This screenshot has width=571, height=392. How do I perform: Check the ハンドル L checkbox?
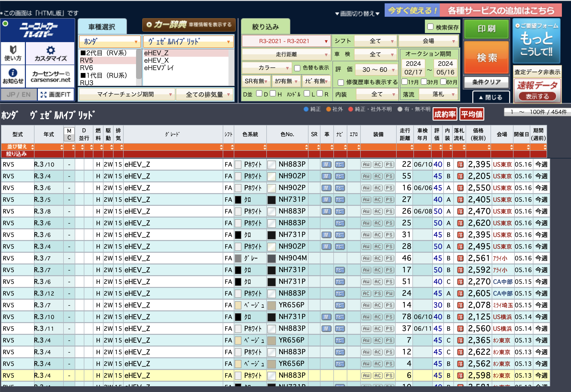307,94
